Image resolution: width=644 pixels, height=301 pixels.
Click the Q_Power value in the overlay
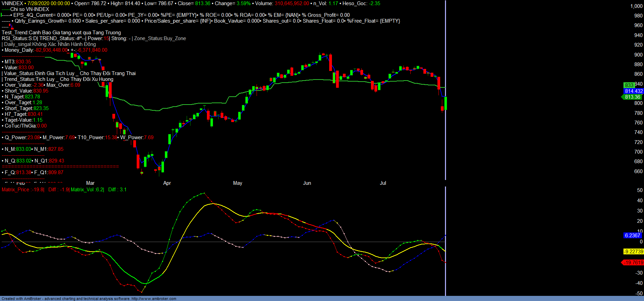[34, 137]
